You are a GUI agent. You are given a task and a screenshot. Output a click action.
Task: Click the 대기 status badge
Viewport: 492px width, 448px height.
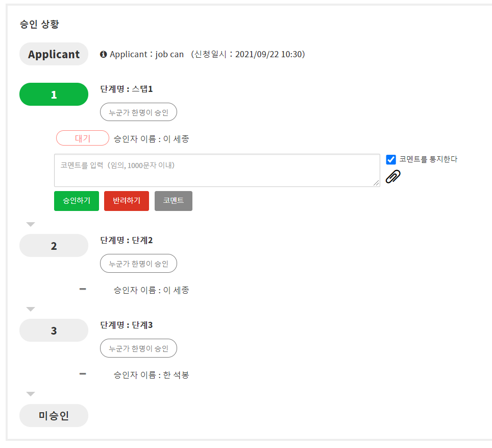click(83, 138)
